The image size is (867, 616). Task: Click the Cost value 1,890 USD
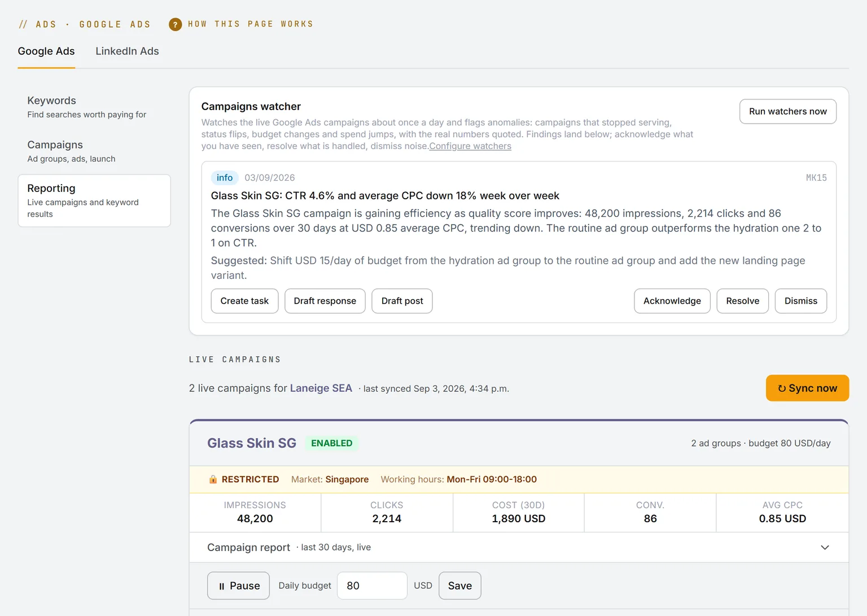[x=519, y=519]
